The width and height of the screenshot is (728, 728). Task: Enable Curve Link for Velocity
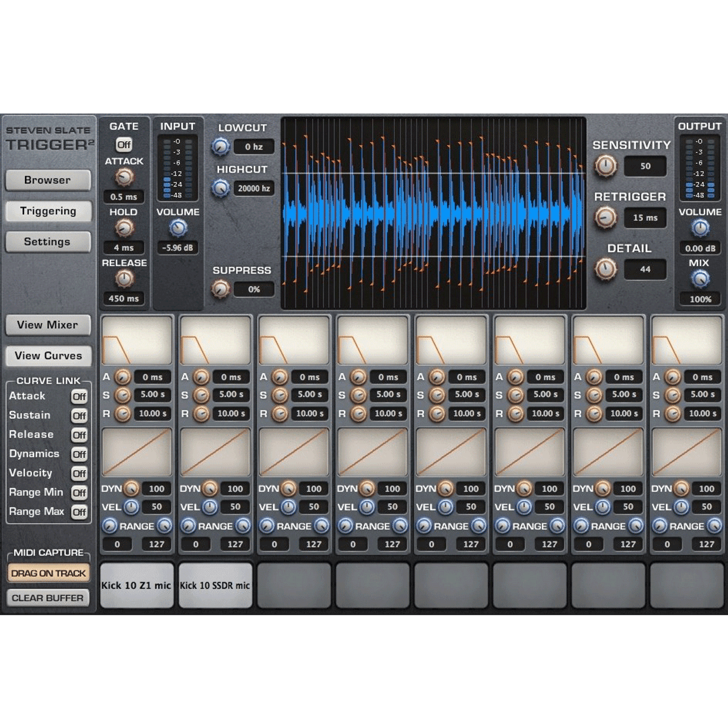[79, 473]
